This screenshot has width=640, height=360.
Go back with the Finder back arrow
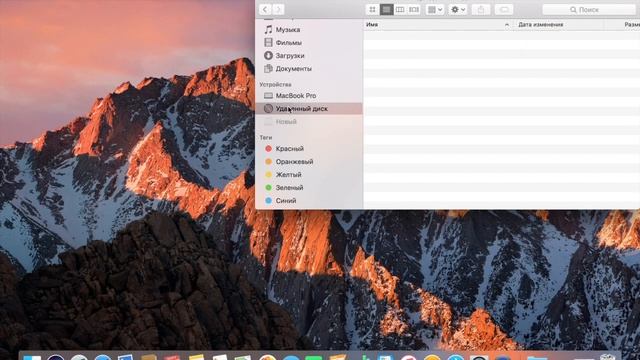pyautogui.click(x=265, y=9)
